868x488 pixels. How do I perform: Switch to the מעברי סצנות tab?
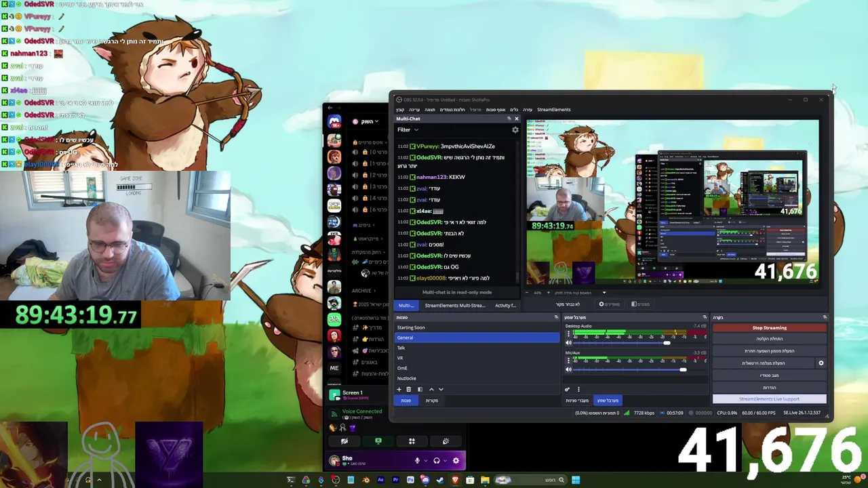tap(576, 401)
